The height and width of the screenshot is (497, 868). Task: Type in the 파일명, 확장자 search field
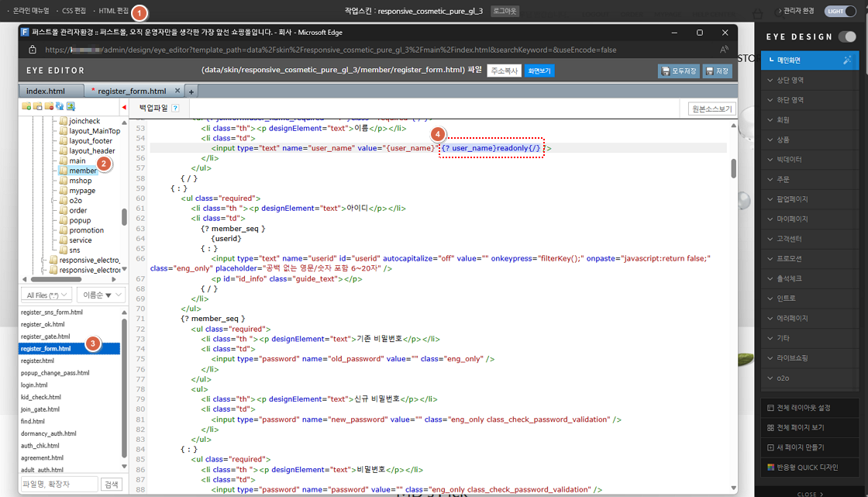(x=59, y=484)
